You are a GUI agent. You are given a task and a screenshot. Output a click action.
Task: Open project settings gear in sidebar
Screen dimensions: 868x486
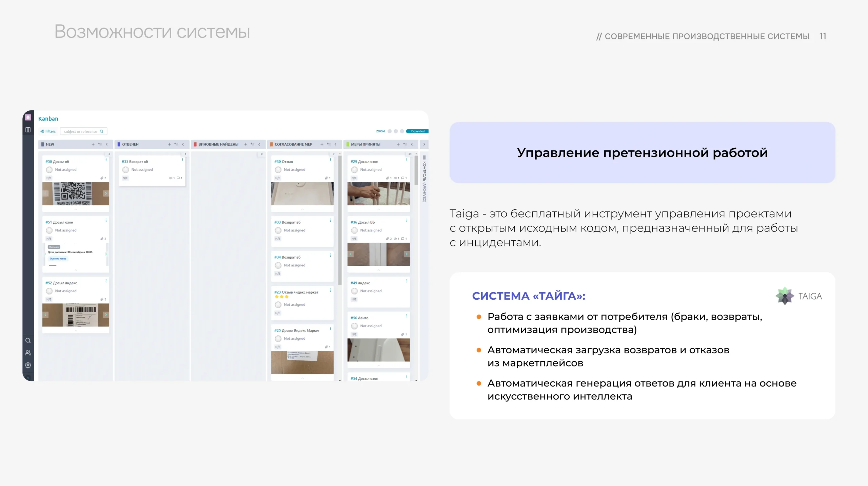[28, 365]
